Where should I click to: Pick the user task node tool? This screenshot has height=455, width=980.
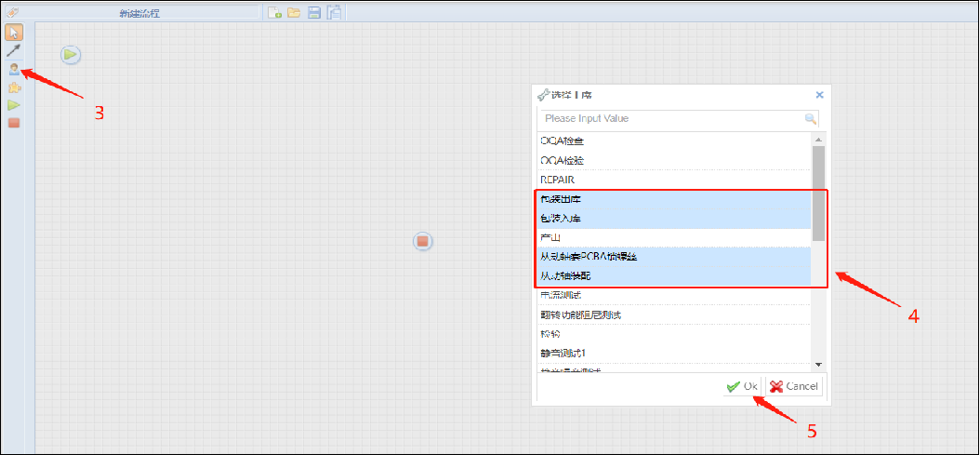point(14,69)
